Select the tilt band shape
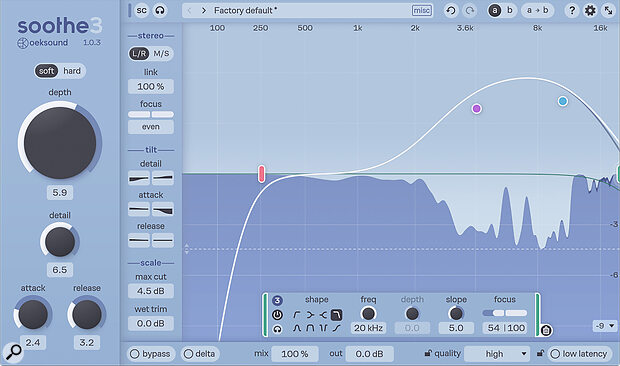This screenshot has height=366, width=620. (x=336, y=328)
